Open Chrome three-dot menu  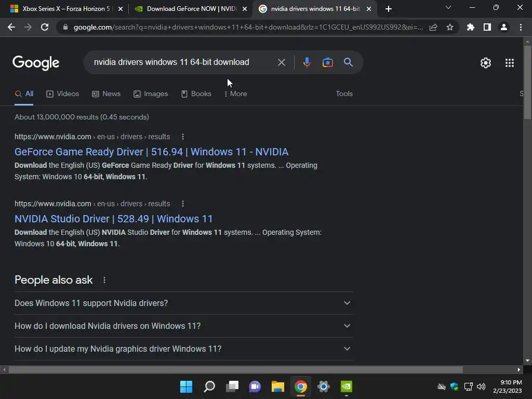point(521,27)
